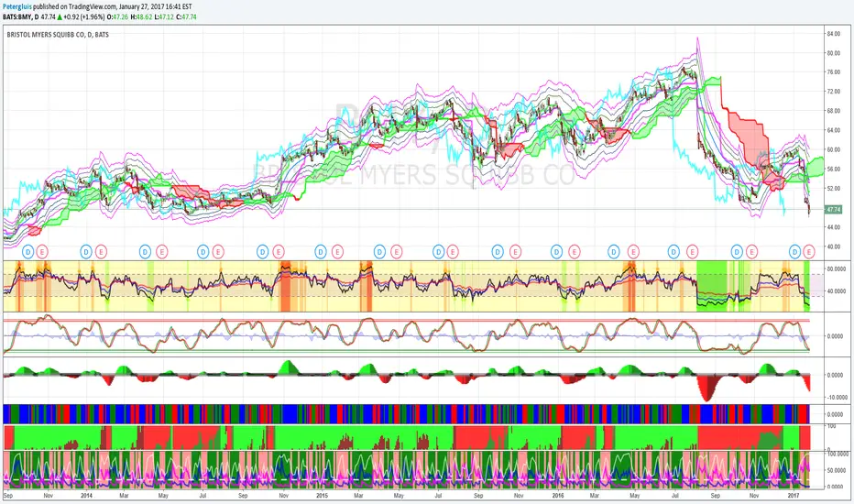This screenshot has width=854, height=504.
Task: Click the 52.00 price axis label
Action: tap(833, 189)
